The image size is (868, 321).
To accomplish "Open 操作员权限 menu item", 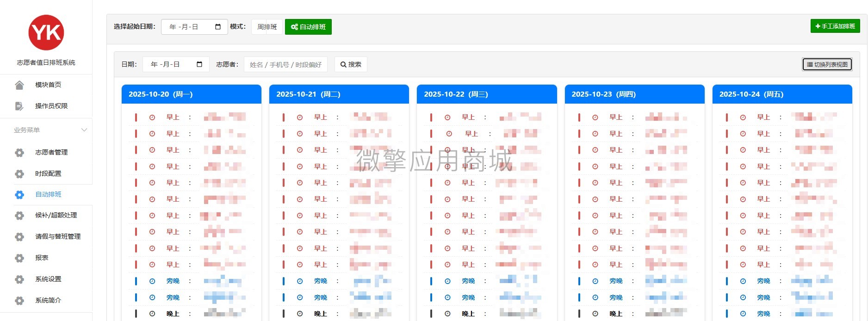I will (x=51, y=106).
